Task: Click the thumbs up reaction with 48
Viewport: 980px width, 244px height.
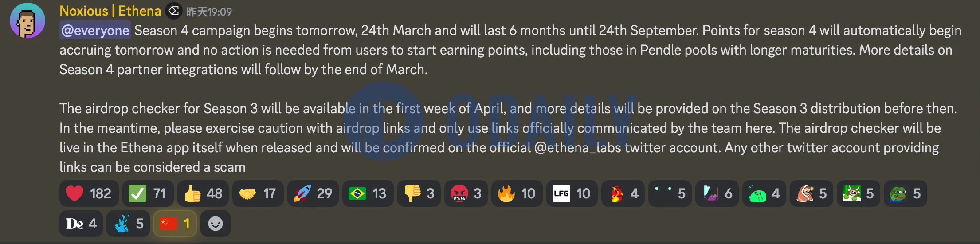Action: pyautogui.click(x=203, y=193)
